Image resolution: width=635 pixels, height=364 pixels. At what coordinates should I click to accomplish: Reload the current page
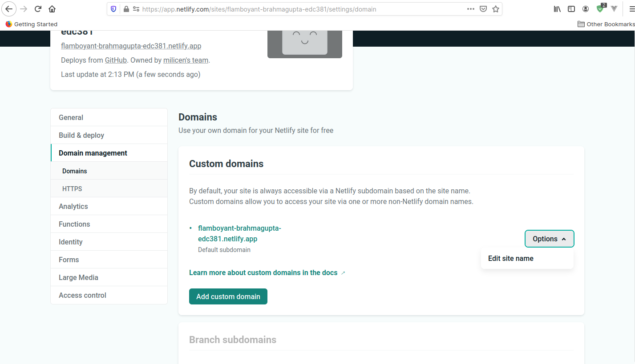(38, 9)
